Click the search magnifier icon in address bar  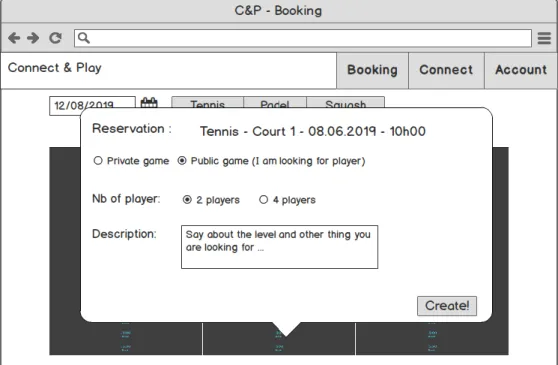pos(84,38)
